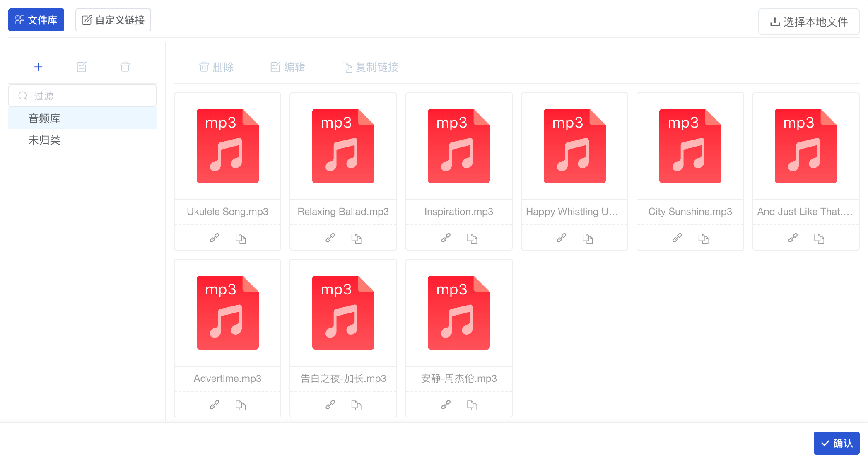Select the Happy Whistling mp3 thumbnail
Viewport: 868px width, 463px height.
pos(574,146)
